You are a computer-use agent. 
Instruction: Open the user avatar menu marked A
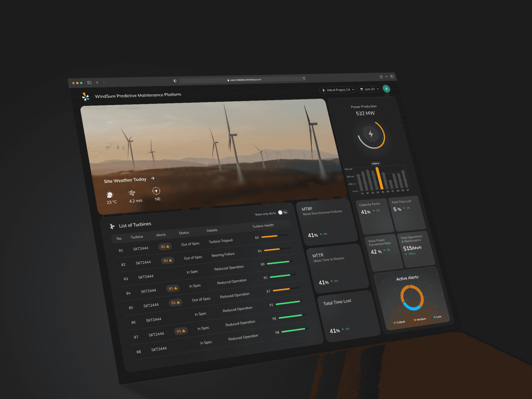386,89
